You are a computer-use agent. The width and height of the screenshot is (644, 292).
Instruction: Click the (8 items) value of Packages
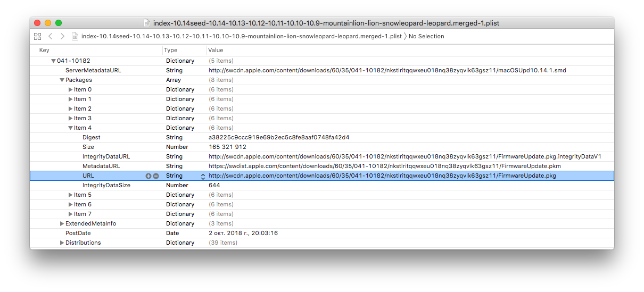click(221, 80)
